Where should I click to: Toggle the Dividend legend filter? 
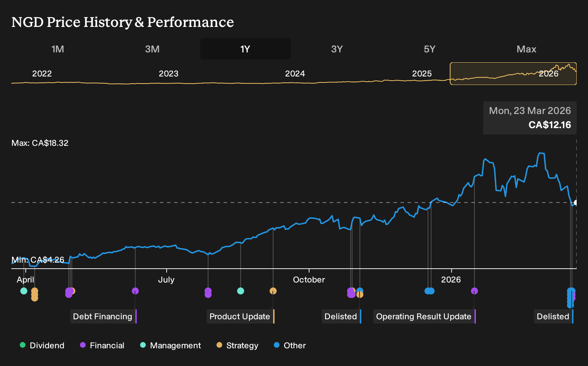(42, 345)
